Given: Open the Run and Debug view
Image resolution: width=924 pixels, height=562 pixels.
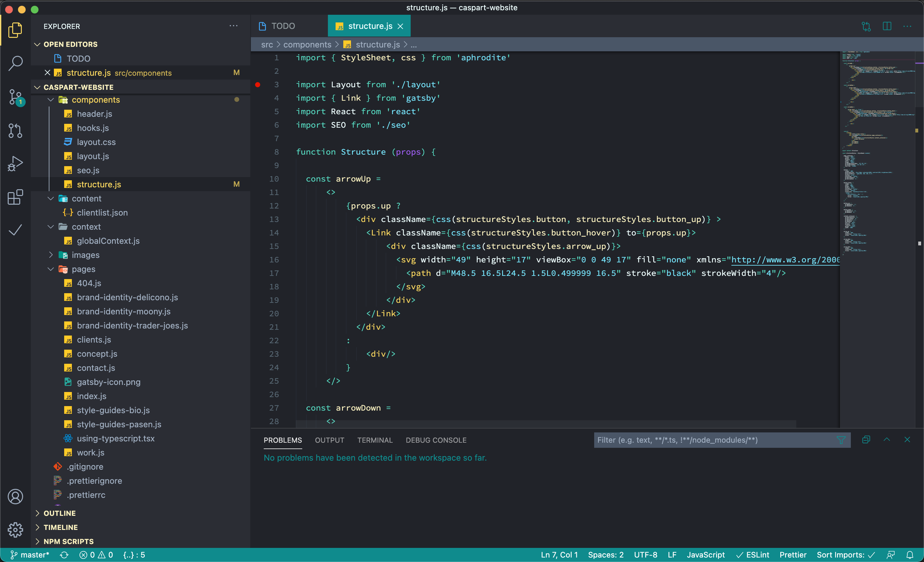Looking at the screenshot, I should pyautogui.click(x=15, y=164).
